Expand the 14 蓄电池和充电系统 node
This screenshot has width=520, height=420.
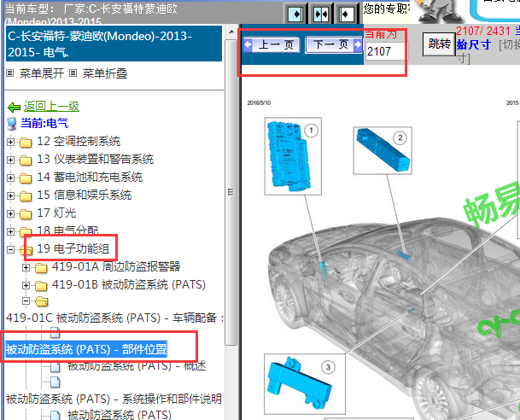coord(10,178)
